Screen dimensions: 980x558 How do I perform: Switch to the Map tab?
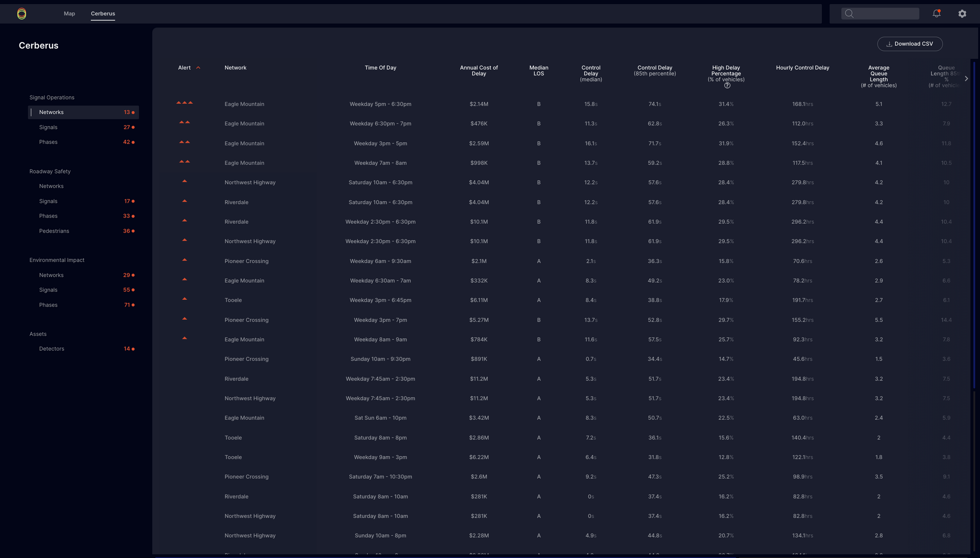coord(69,14)
